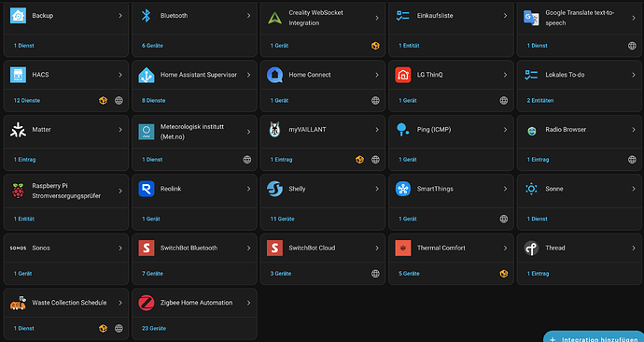Open Shelly details via chevron
The height and width of the screenshot is (342, 644).
tap(377, 189)
